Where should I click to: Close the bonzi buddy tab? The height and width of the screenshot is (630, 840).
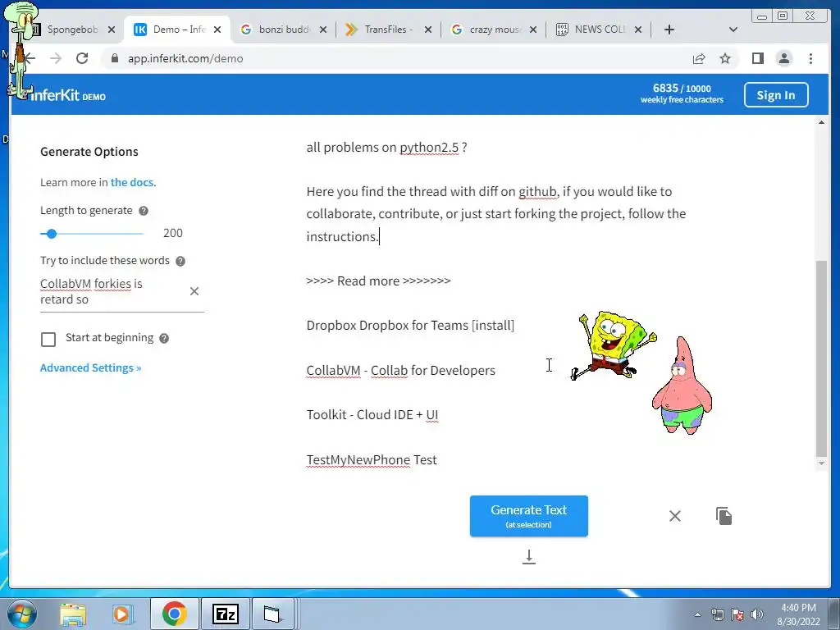click(323, 30)
